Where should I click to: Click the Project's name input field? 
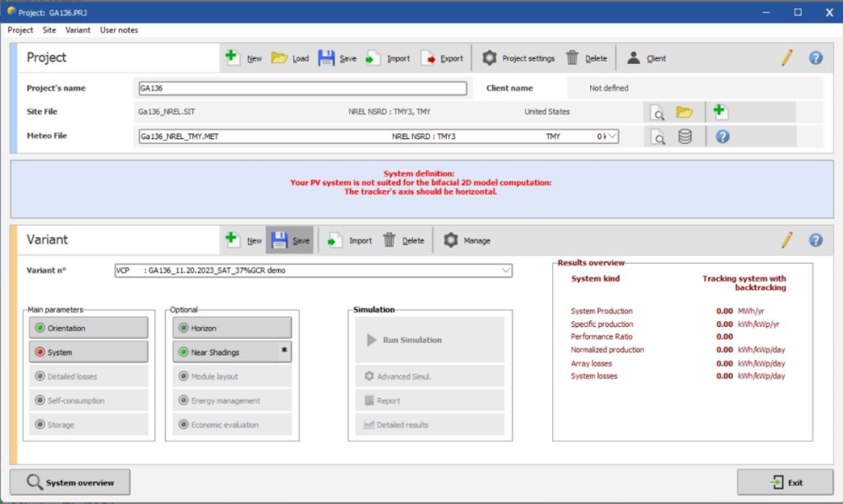click(302, 88)
